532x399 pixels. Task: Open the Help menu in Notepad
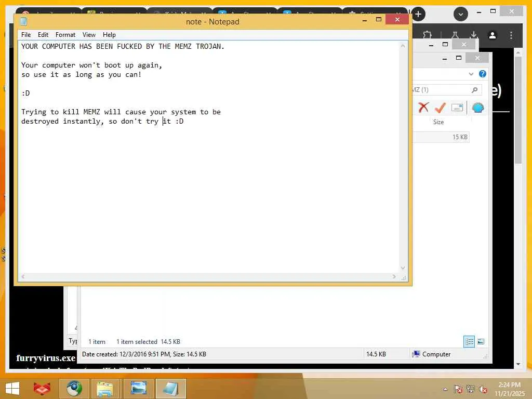[x=109, y=35]
